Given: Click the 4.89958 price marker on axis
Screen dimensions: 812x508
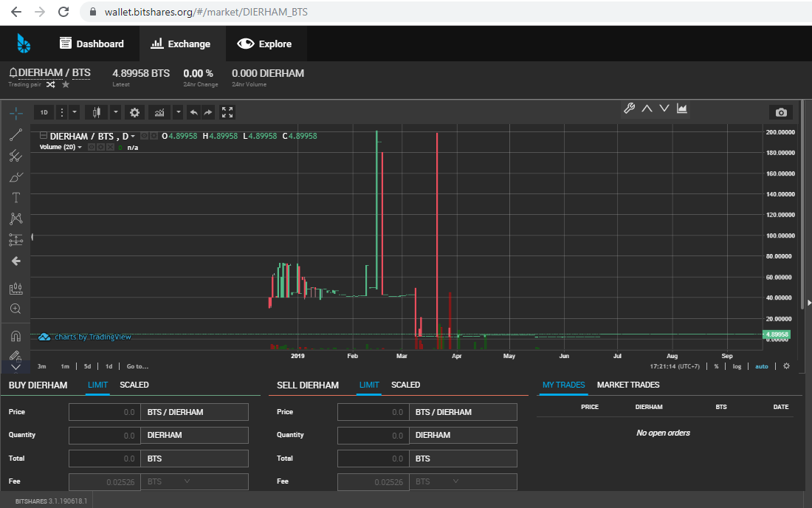Looking at the screenshot, I should pyautogui.click(x=777, y=334).
